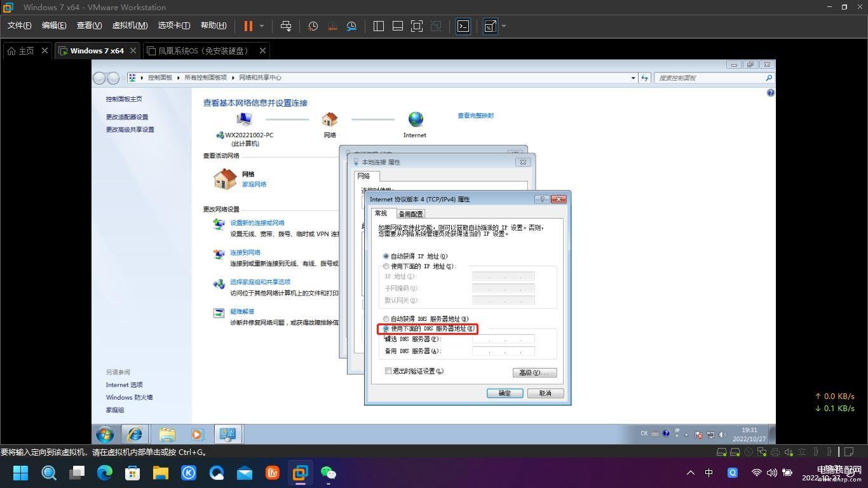This screenshot has width=868, height=488.
Task: Switch to 备用配置 tab in IPv4 dialog
Action: pyautogui.click(x=411, y=214)
